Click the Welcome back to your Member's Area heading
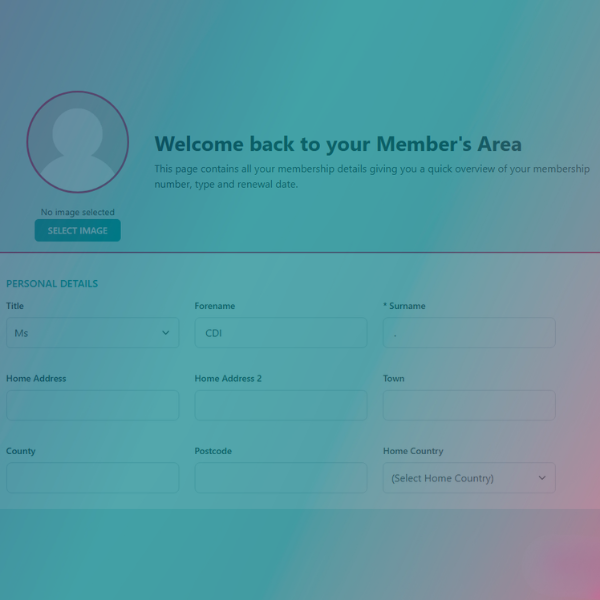The width and height of the screenshot is (600, 600). [x=338, y=144]
